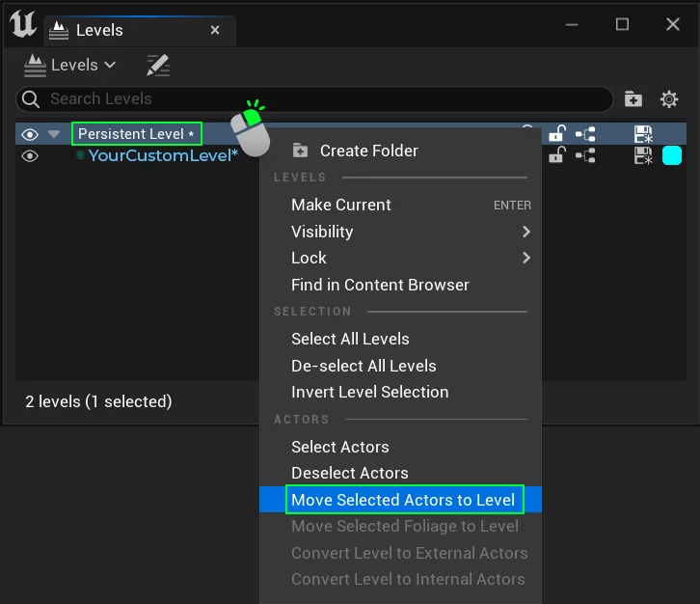Open YourCustomLevel Blueprint hierarchy icon
This screenshot has width=700, height=604.
tap(585, 155)
